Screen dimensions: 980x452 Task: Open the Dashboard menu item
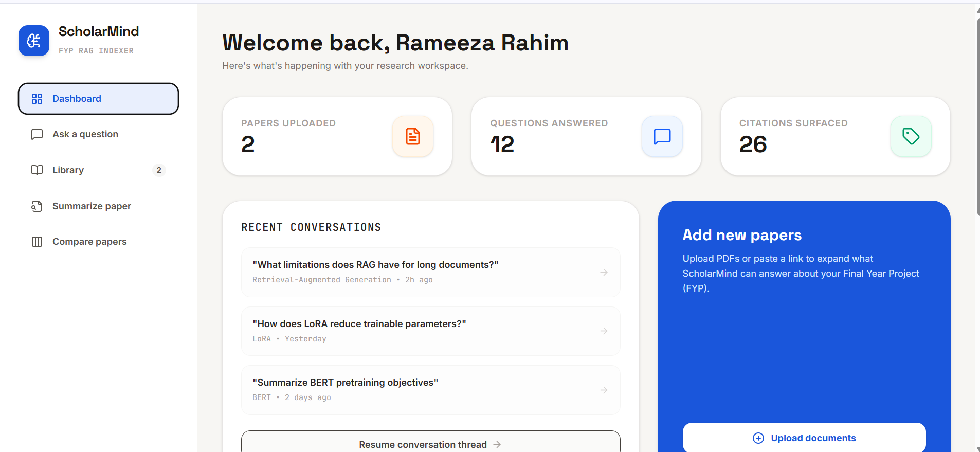coord(98,99)
